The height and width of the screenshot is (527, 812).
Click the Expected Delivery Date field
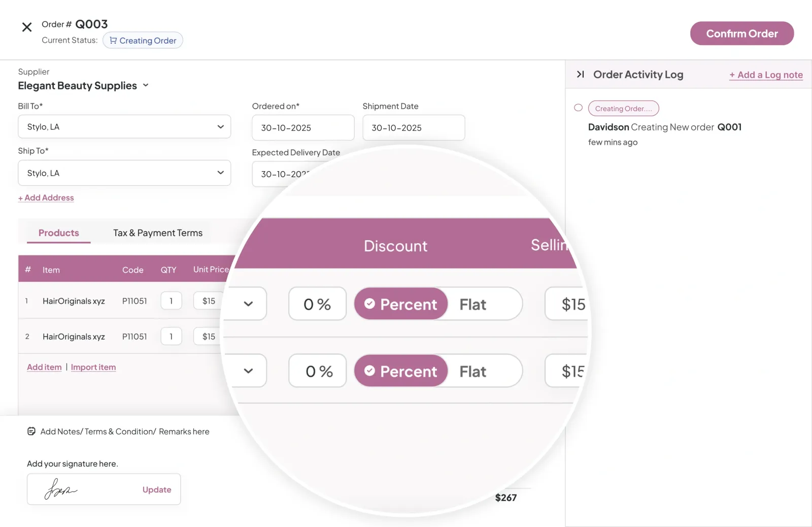click(x=284, y=174)
